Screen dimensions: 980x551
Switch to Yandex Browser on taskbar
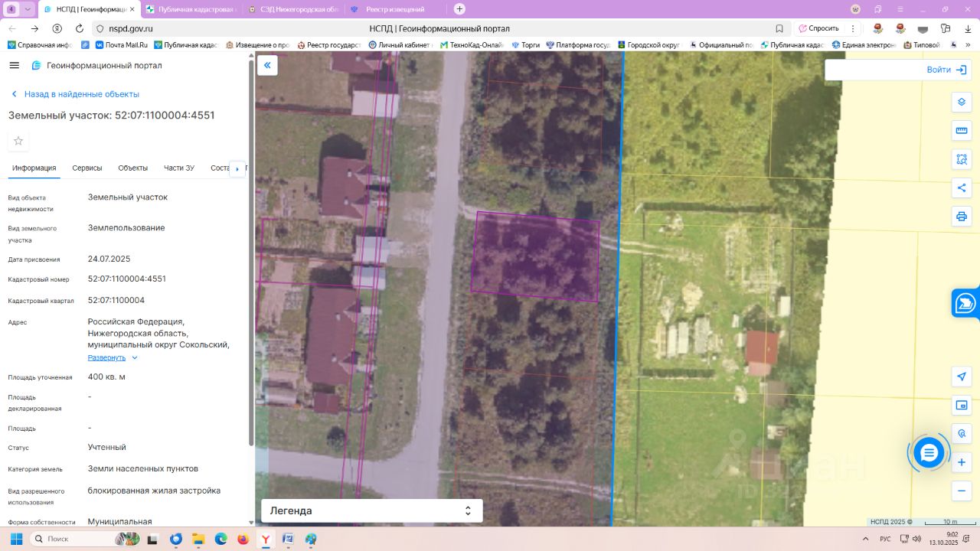click(x=266, y=539)
